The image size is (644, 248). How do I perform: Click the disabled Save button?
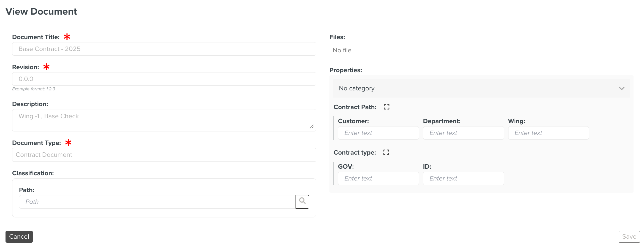(629, 236)
